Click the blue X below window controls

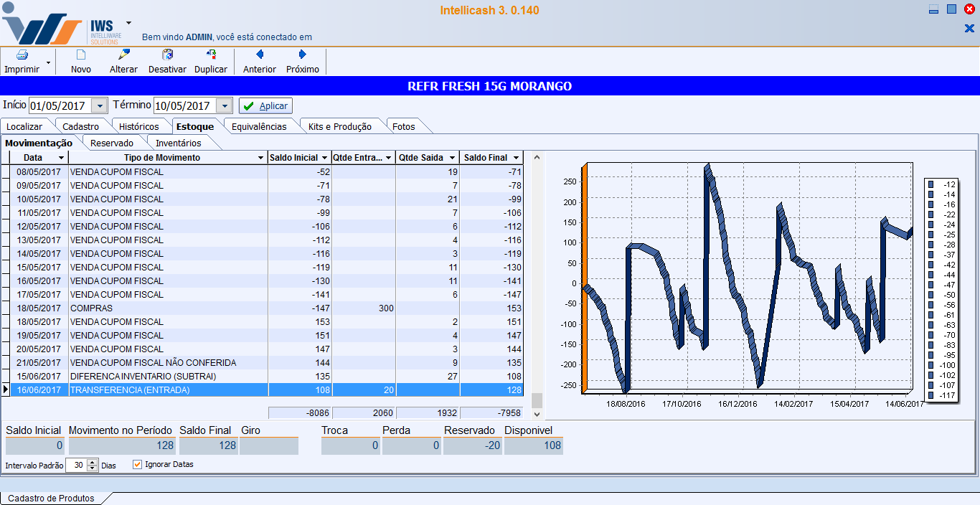click(x=969, y=29)
